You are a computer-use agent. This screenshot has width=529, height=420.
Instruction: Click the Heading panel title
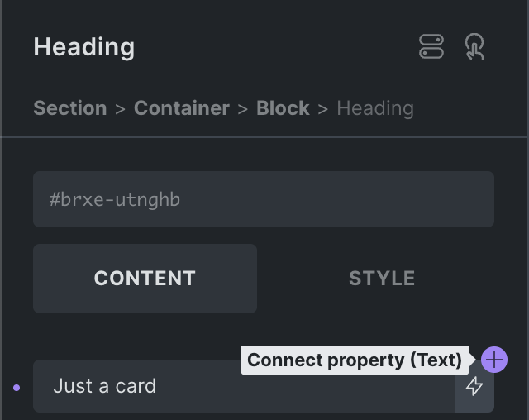pyautogui.click(x=84, y=47)
